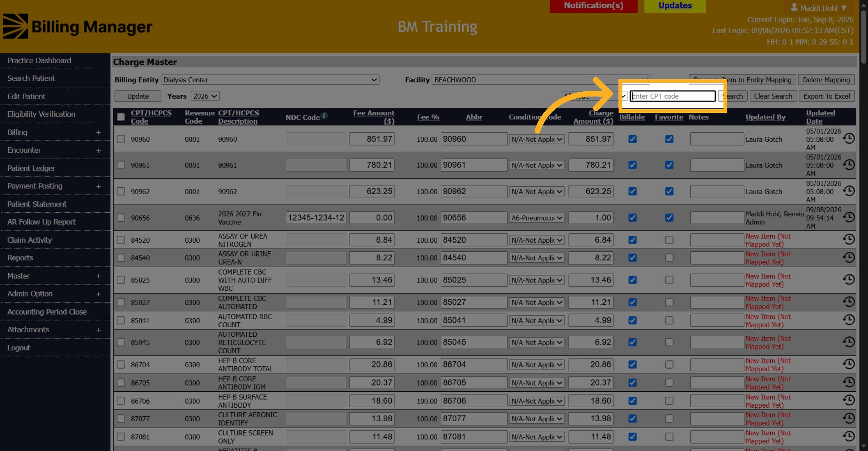Open the Years dropdown showing 2026

coord(205,96)
